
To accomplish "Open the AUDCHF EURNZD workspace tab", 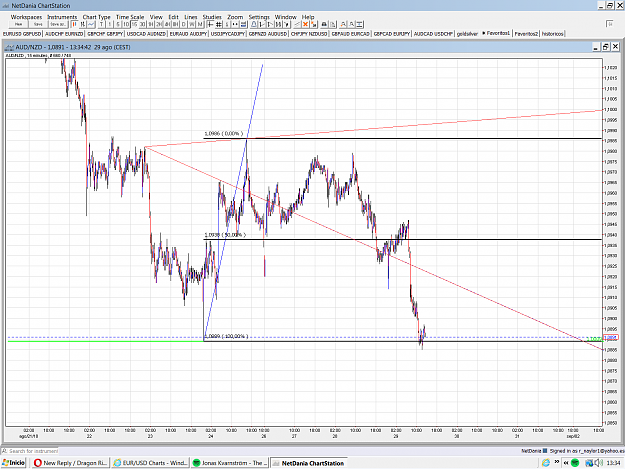I will pyautogui.click(x=64, y=34).
